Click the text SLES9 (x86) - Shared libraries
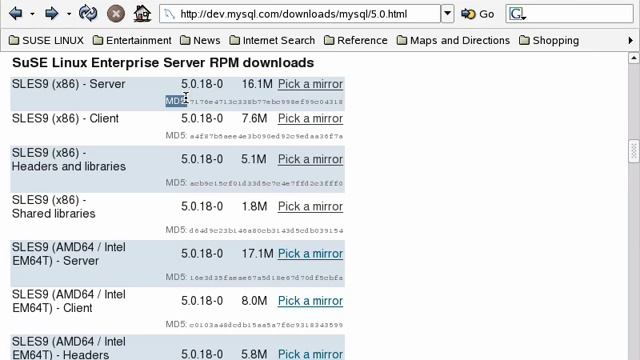Image resolution: width=640 pixels, height=360 pixels. pos(53,207)
